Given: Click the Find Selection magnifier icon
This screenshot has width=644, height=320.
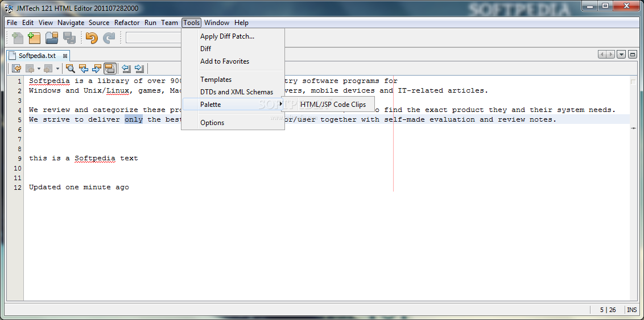Looking at the screenshot, I should click(x=71, y=69).
